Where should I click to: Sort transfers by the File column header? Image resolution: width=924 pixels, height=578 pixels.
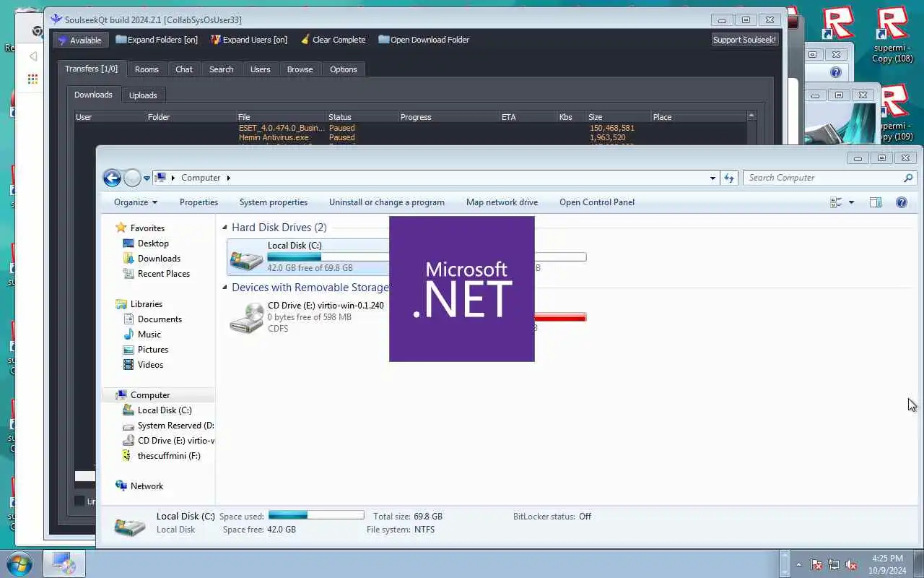coord(282,117)
